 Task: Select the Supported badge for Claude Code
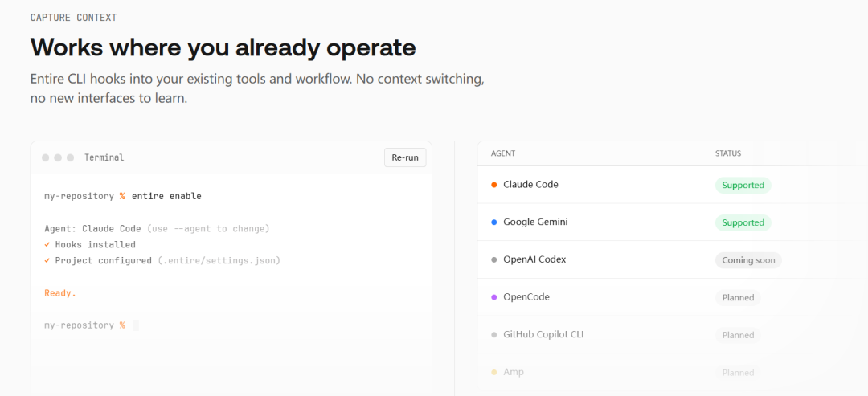click(x=743, y=185)
